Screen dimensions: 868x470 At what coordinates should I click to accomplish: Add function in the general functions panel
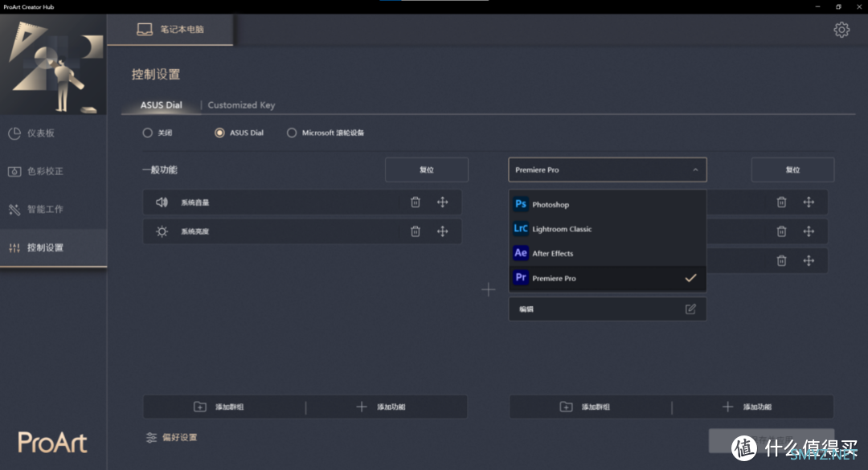381,407
